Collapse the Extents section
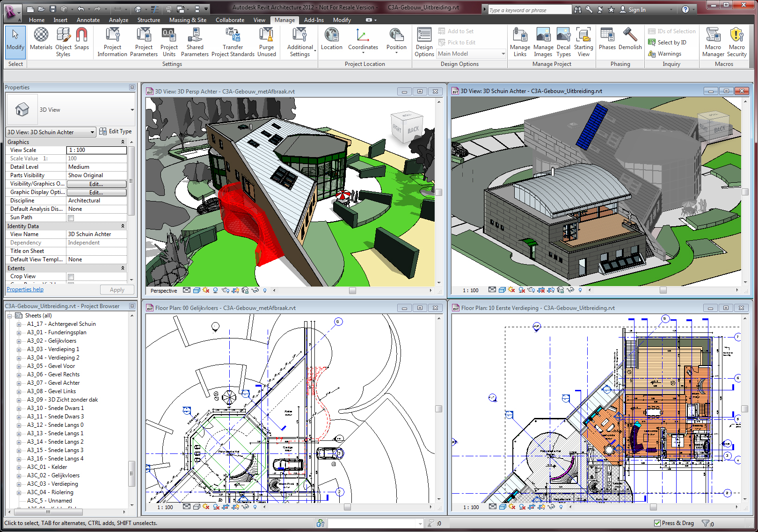The width and height of the screenshot is (758, 532). point(123,268)
